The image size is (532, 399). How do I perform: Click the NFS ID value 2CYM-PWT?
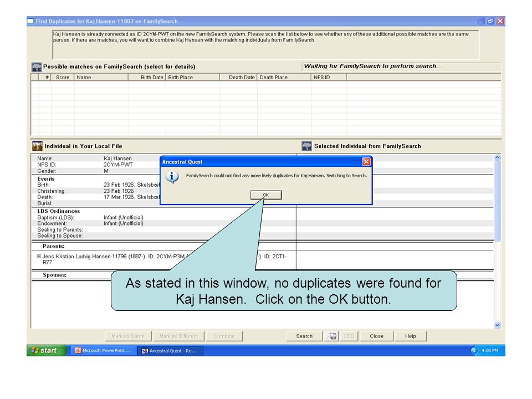118,165
